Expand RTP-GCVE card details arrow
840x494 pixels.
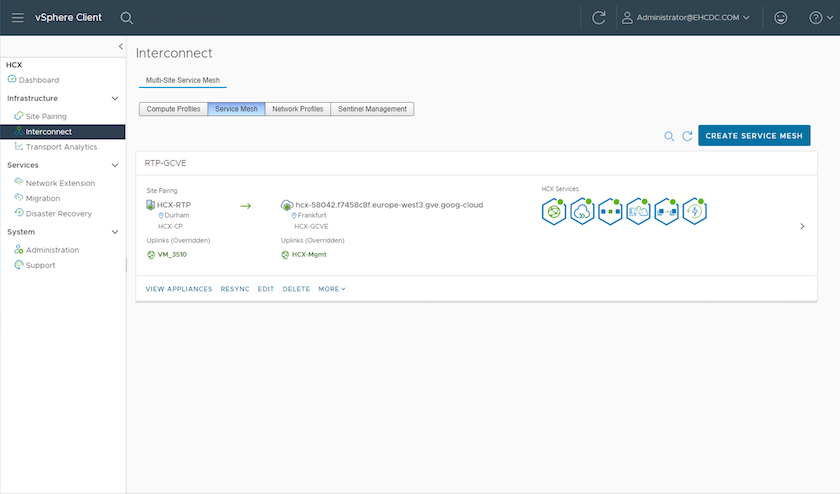[x=801, y=226]
